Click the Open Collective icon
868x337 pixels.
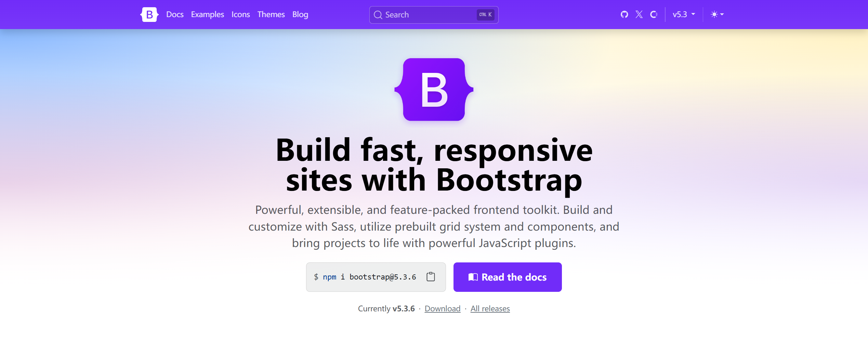(x=654, y=14)
